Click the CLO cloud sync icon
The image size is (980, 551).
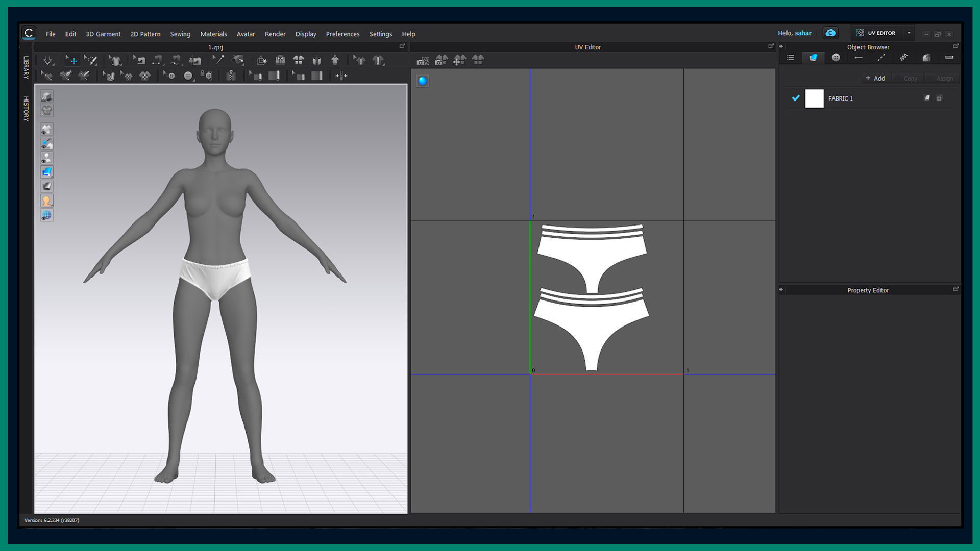pyautogui.click(x=830, y=33)
